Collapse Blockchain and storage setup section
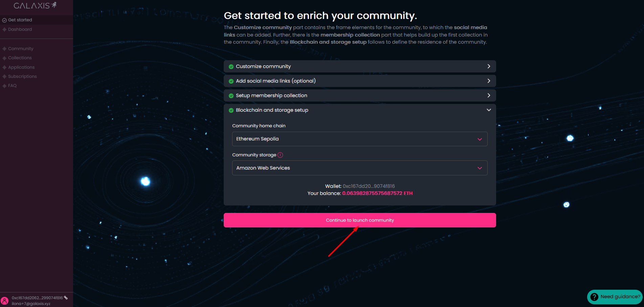 click(x=488, y=110)
